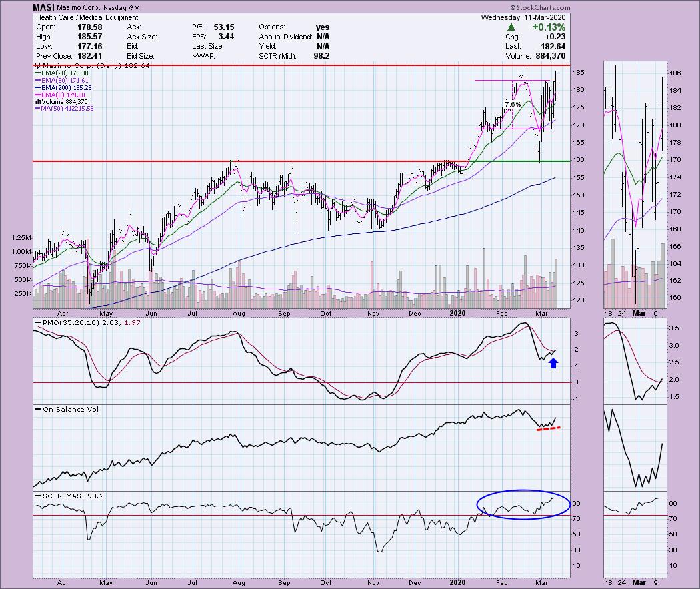
Task: Click the date Wednesday 11-Mar-2020
Action: 523,17
